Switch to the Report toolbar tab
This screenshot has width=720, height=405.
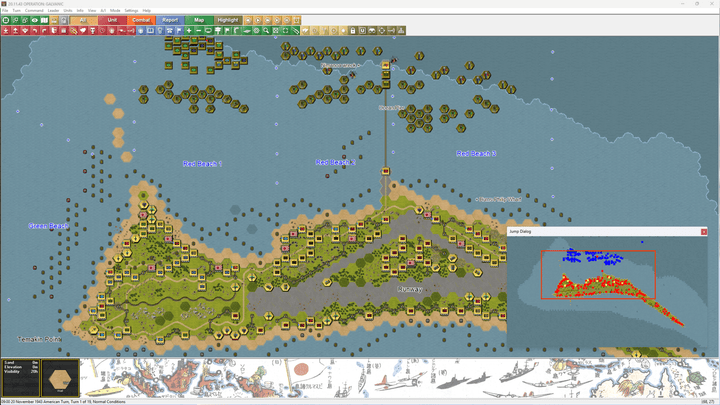click(x=170, y=20)
